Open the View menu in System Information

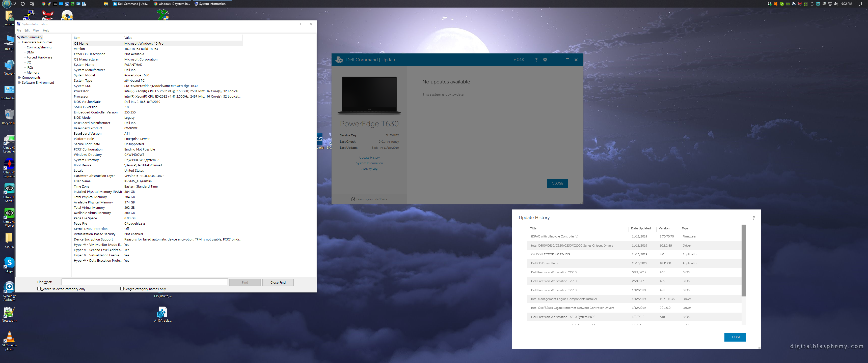coord(36,30)
